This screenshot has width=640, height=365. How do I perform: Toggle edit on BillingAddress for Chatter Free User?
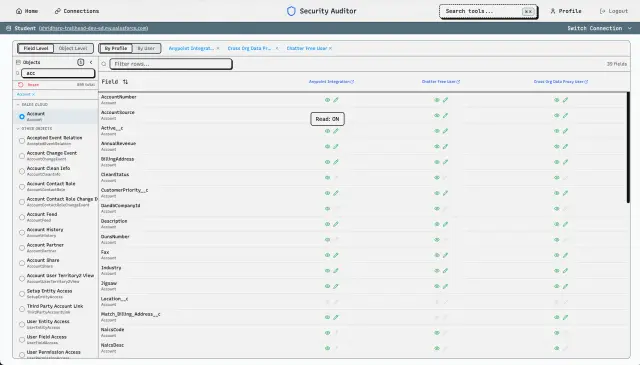pyautogui.click(x=445, y=162)
